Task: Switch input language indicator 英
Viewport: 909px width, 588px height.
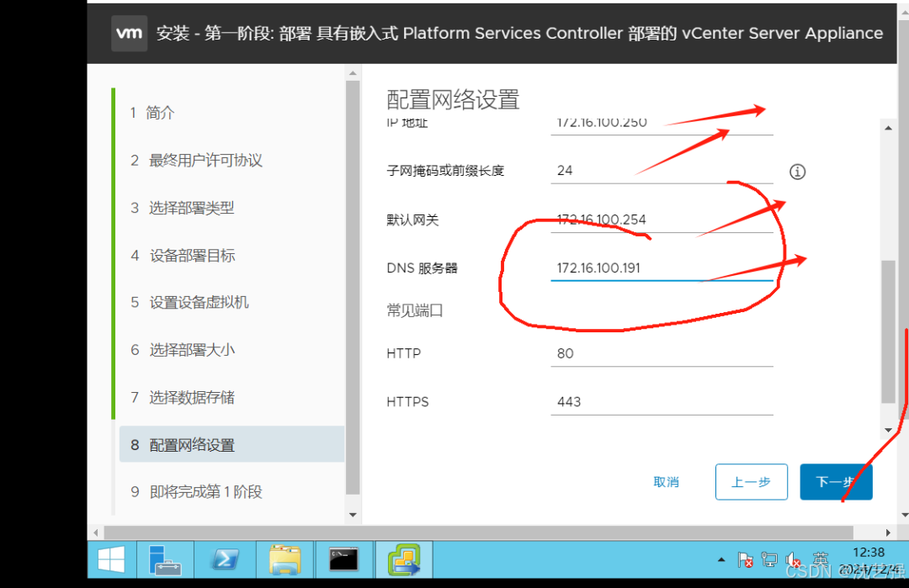Action: coord(821,559)
